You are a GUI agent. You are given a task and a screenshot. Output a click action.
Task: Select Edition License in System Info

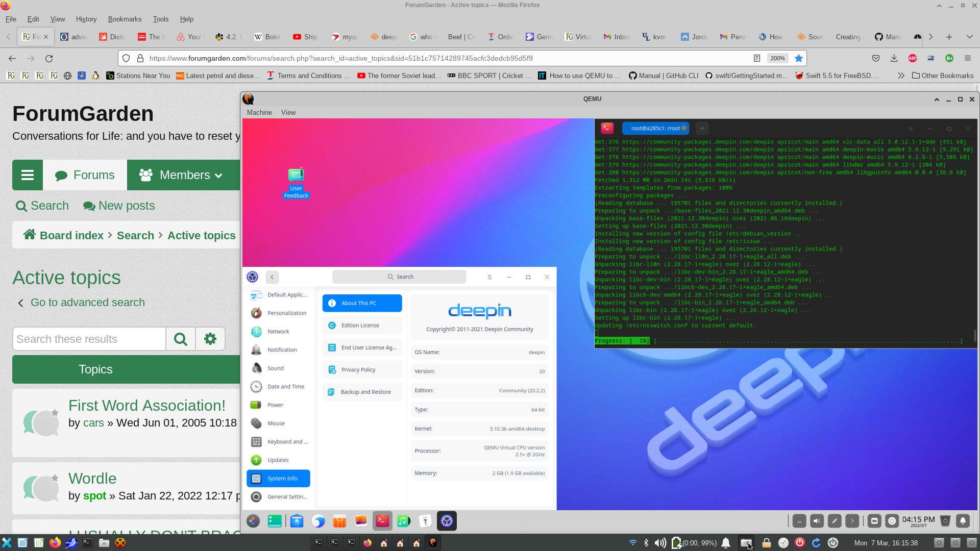click(362, 325)
